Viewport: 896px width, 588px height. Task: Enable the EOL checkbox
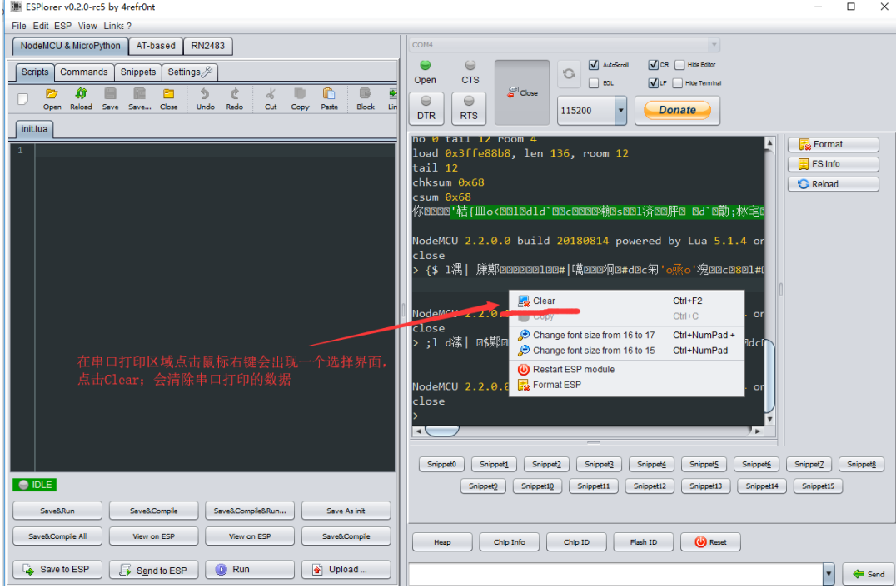coord(594,82)
